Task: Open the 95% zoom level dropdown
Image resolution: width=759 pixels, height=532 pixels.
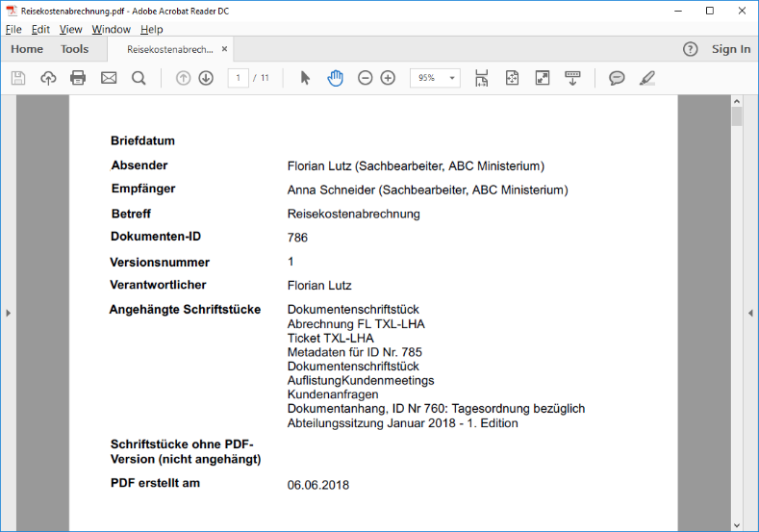Action: pos(435,78)
